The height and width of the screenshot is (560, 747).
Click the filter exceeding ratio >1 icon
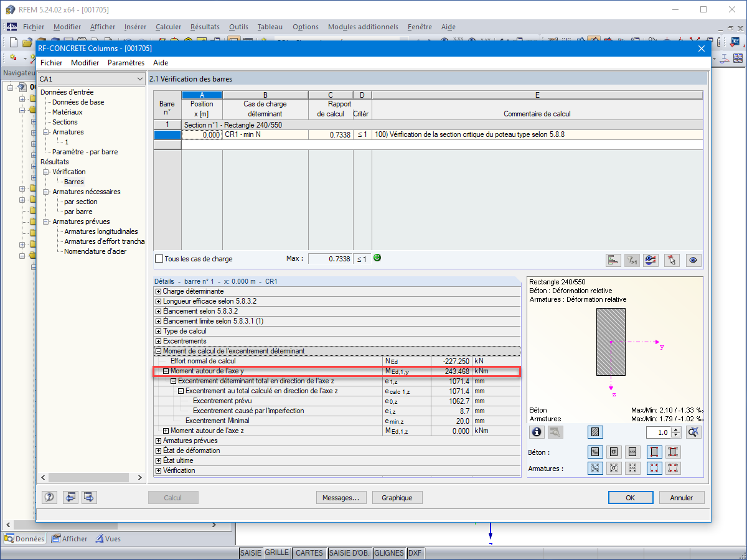(632, 260)
